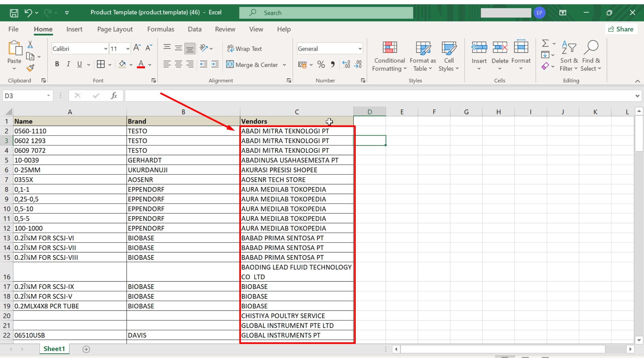Click the Decrease Indent icon
644x362 pixels.
tap(203, 64)
